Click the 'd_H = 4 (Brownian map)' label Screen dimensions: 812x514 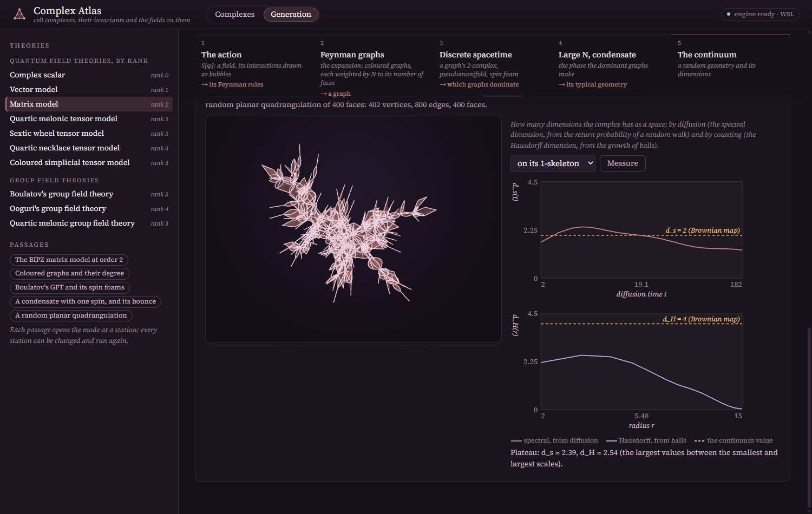click(x=701, y=319)
